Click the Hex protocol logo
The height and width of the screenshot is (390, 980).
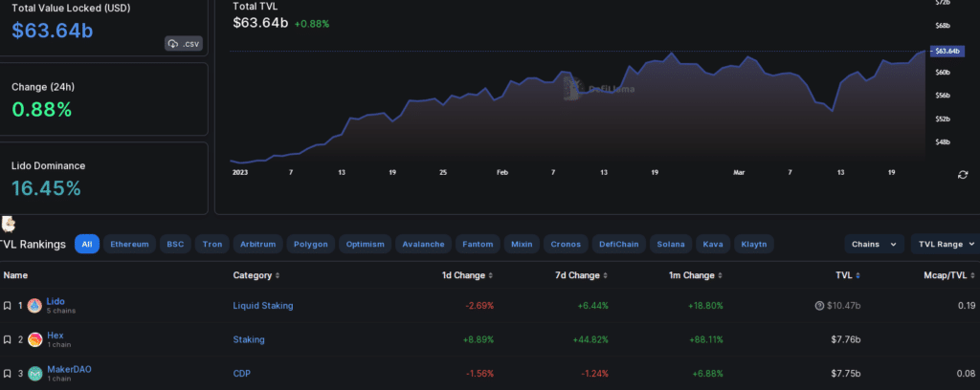pos(34,339)
